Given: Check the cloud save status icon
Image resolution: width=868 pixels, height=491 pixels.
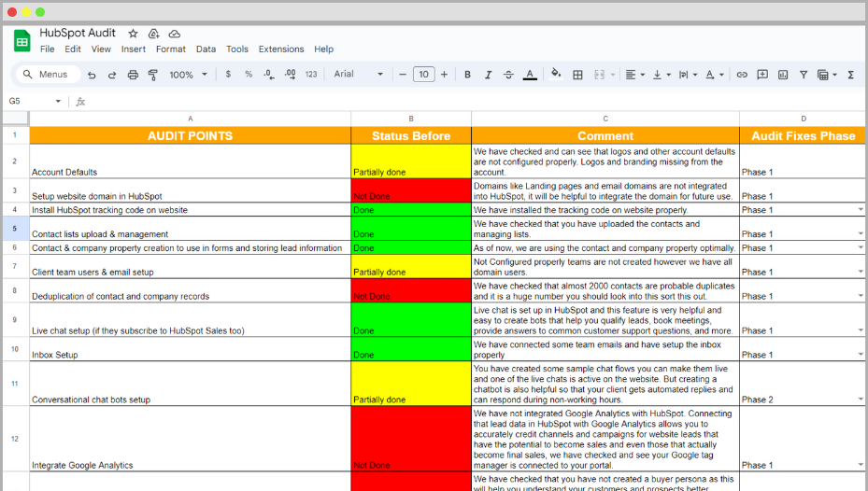Looking at the screenshot, I should 175,34.
